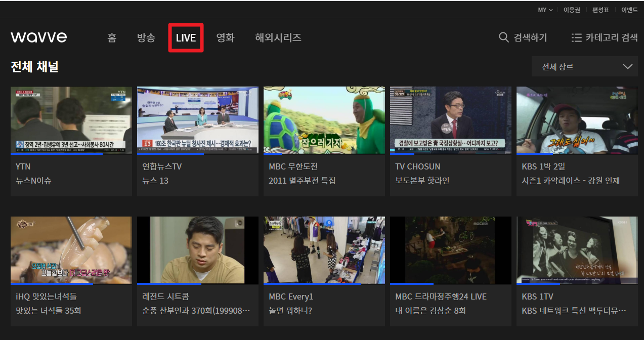This screenshot has width=644, height=340.
Task: Open the 편성표 schedule link
Action: click(602, 9)
